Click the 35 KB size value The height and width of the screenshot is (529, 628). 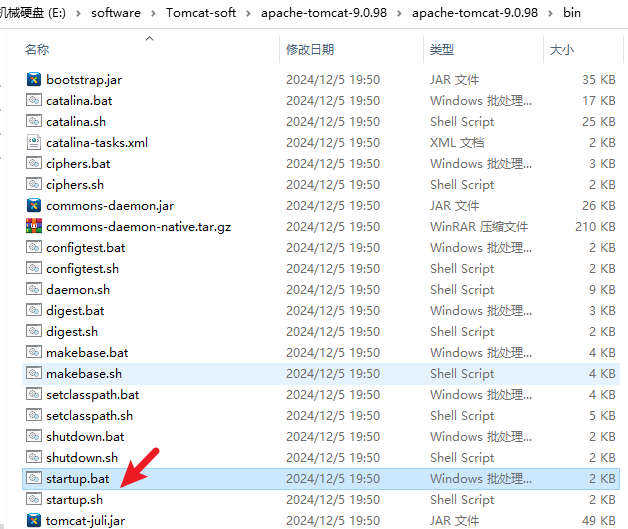pyautogui.click(x=599, y=80)
